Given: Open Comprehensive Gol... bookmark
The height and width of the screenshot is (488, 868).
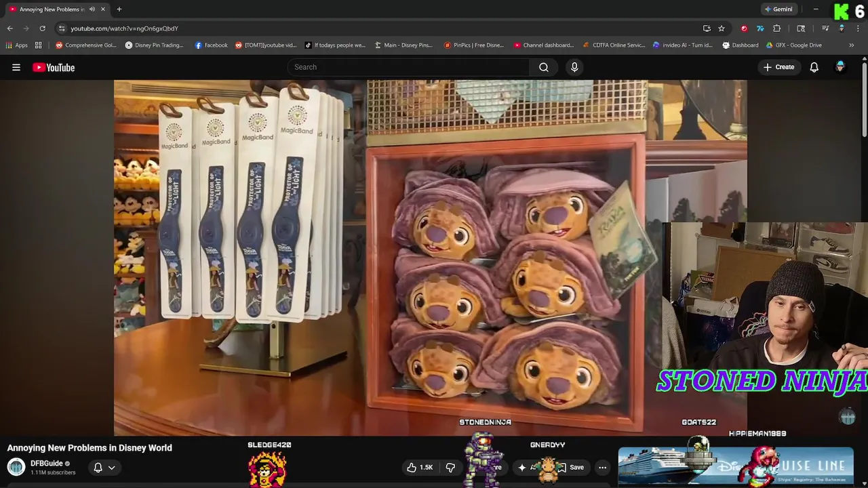Looking at the screenshot, I should click(86, 45).
